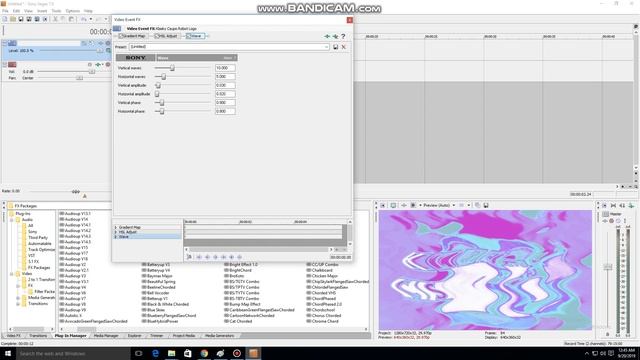Screen dimensions: 640x360
Task: Click the Master volume fader
Action: [608, 267]
